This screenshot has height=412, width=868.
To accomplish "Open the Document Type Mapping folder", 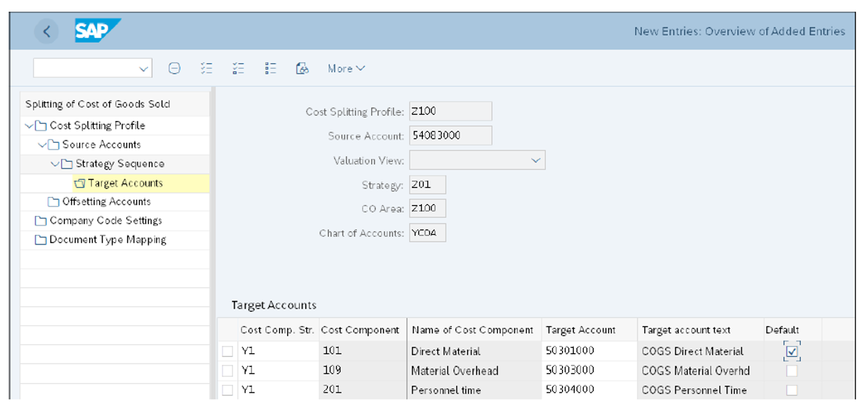I will [x=108, y=240].
